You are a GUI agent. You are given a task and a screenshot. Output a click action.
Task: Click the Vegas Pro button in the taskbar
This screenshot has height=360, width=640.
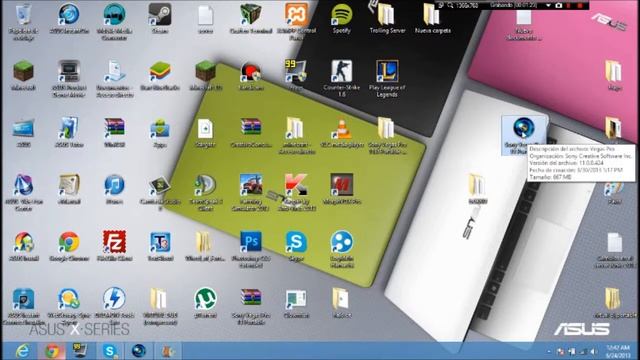coord(139,351)
